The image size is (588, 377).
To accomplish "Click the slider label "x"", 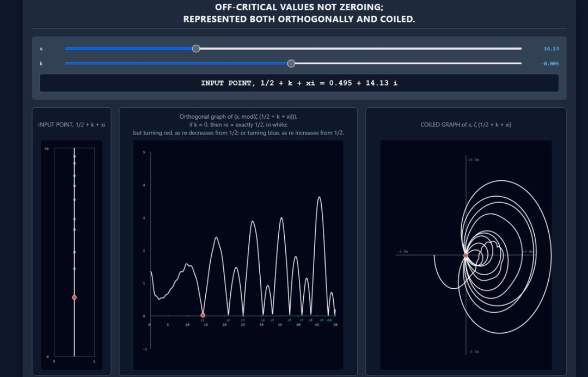I will (41, 49).
